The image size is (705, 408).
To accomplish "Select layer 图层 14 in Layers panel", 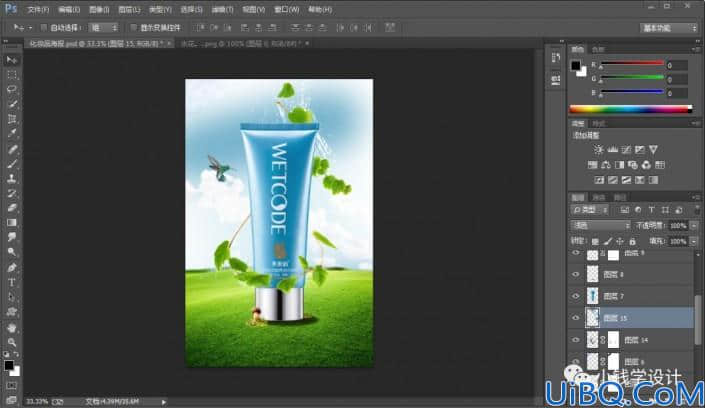I will [631, 340].
